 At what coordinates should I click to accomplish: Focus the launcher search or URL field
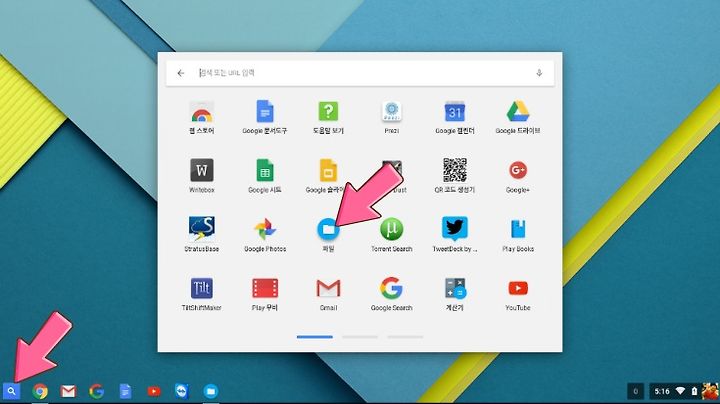point(360,73)
